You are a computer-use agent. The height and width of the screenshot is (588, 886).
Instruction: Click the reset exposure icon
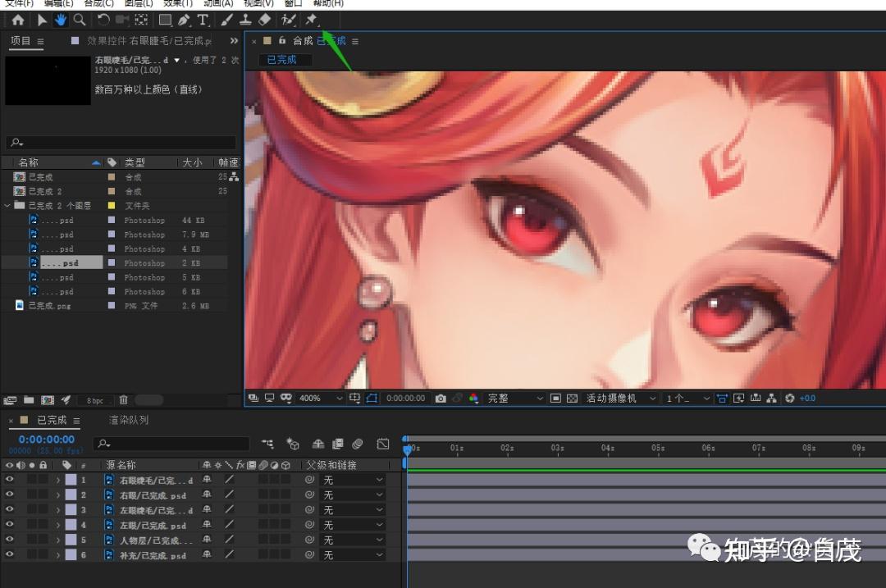click(789, 399)
